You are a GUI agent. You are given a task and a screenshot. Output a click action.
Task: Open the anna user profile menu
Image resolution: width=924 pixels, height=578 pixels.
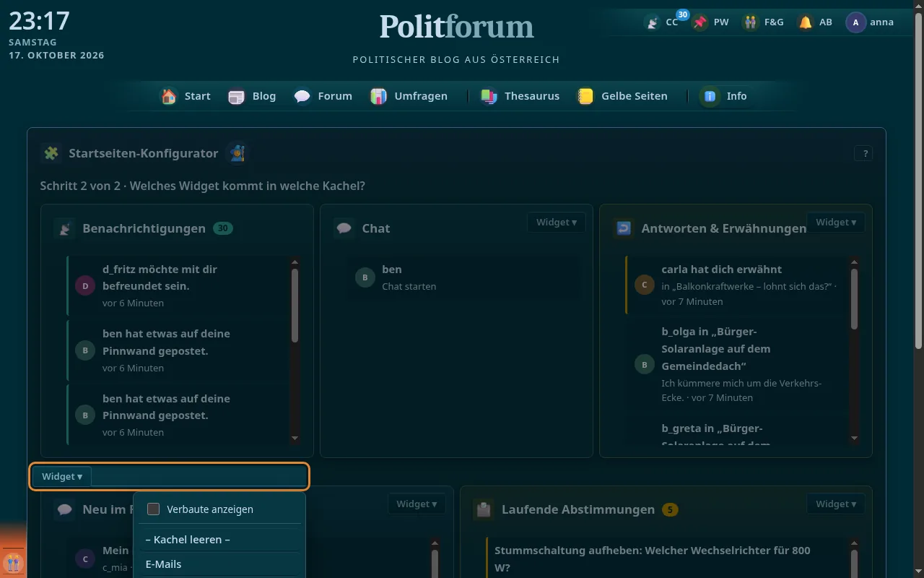[871, 22]
